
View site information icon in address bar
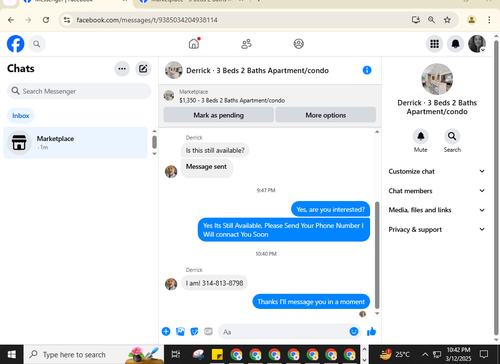67,20
